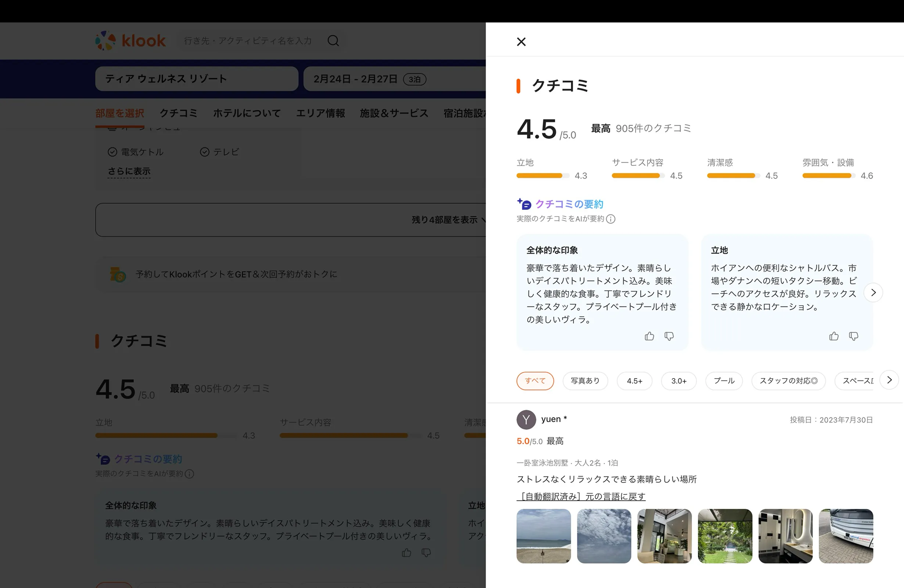Image resolution: width=904 pixels, height=588 pixels.
Task: Filter reviews by 3.0+ rating
Action: click(x=679, y=381)
